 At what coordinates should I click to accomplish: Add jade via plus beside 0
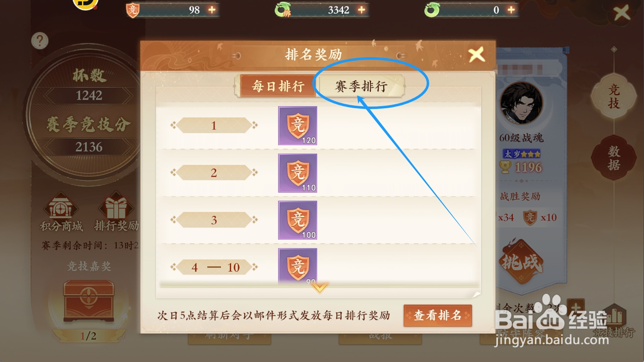[511, 10]
